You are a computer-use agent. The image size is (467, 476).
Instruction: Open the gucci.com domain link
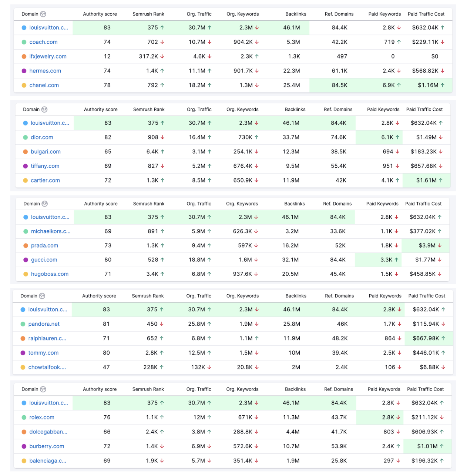pyautogui.click(x=44, y=260)
